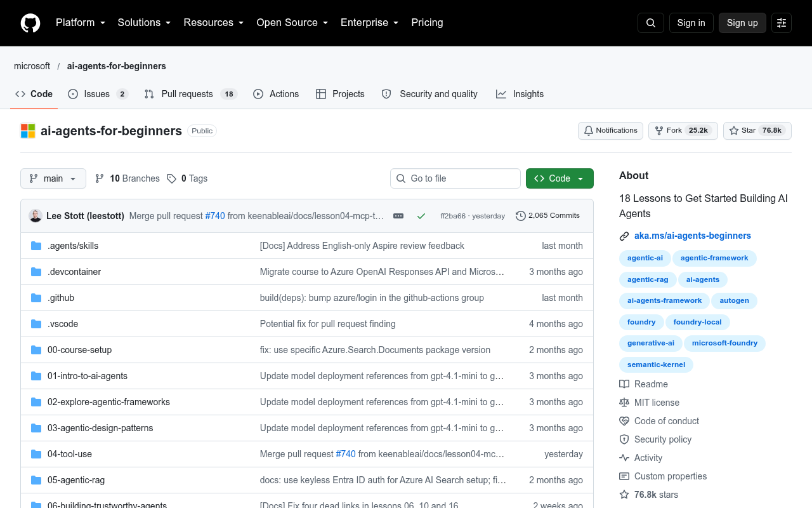Open the aka.ms/ai-agents-beginners link
Viewport: 812px width, 508px height.
pyautogui.click(x=693, y=236)
